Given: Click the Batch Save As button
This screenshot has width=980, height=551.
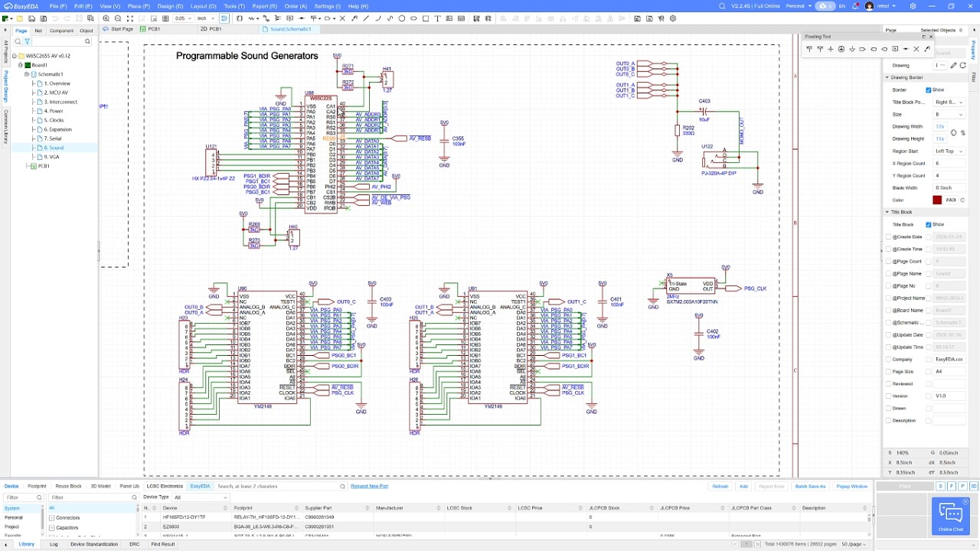Looking at the screenshot, I should click(x=810, y=486).
